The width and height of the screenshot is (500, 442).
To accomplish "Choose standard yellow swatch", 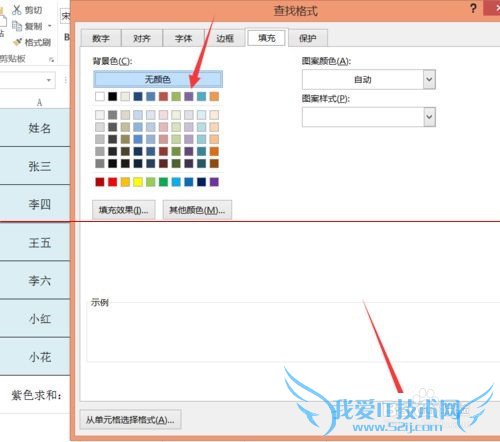I will pyautogui.click(x=138, y=182).
